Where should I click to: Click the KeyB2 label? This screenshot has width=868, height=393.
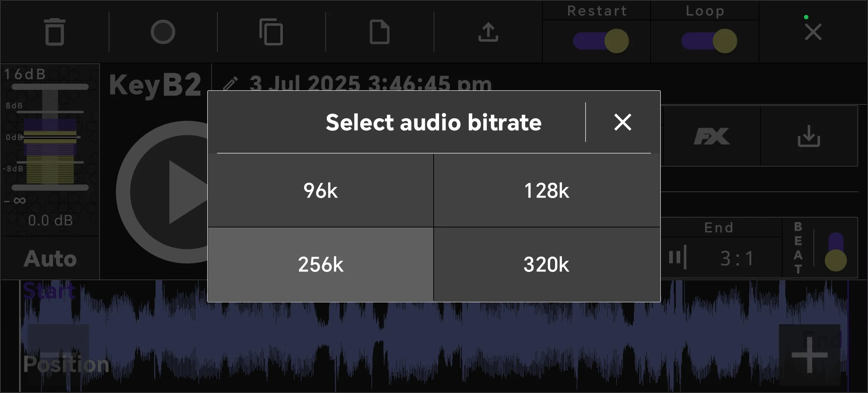pos(155,85)
